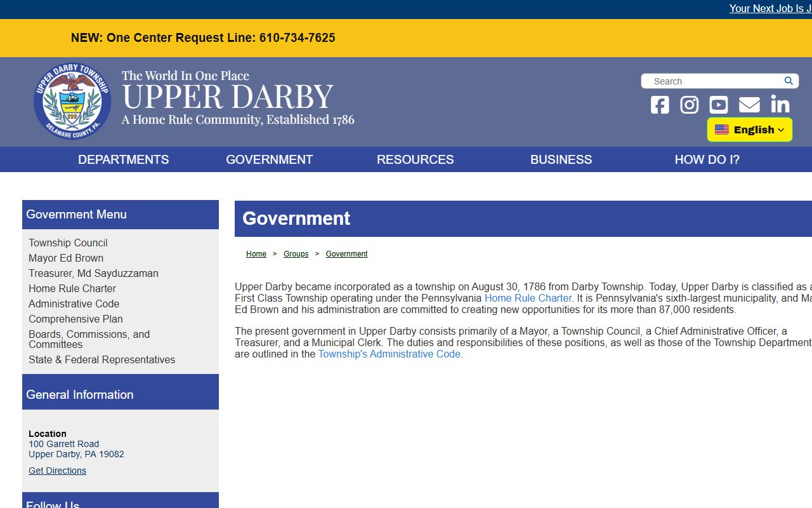
Task: Open the Instagram icon in header
Action: 690,105
